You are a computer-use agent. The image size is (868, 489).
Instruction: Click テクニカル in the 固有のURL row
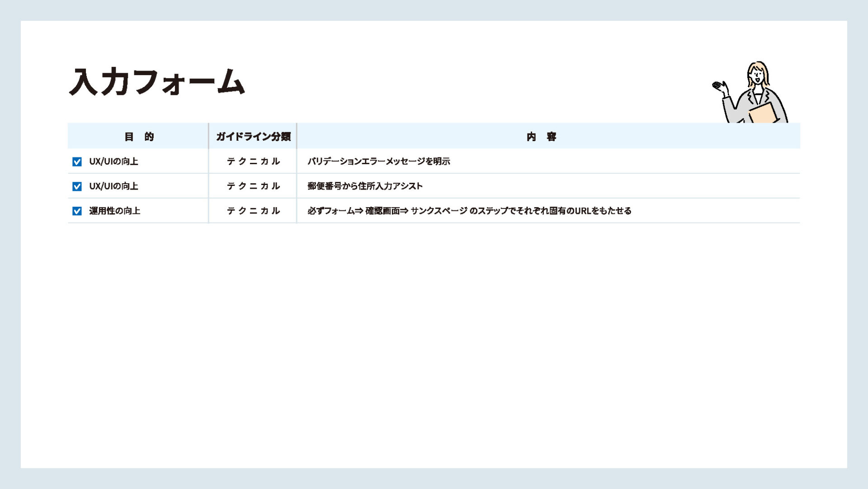tap(253, 211)
